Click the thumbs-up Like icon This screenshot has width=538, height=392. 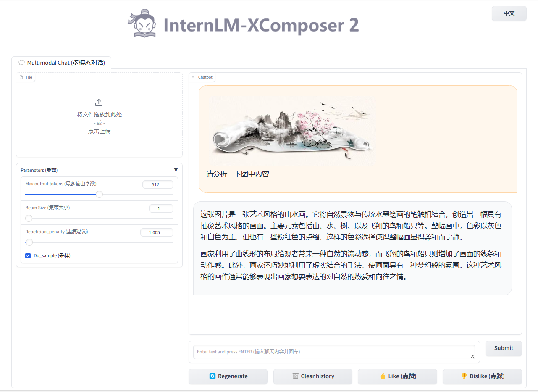point(382,376)
